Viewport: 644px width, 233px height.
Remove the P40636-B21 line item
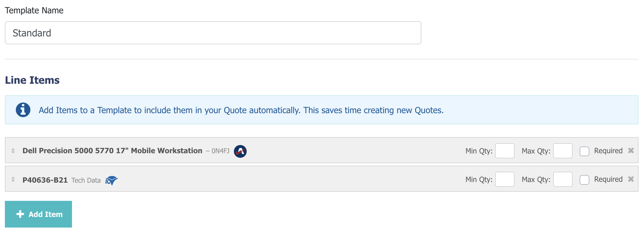coord(631,179)
